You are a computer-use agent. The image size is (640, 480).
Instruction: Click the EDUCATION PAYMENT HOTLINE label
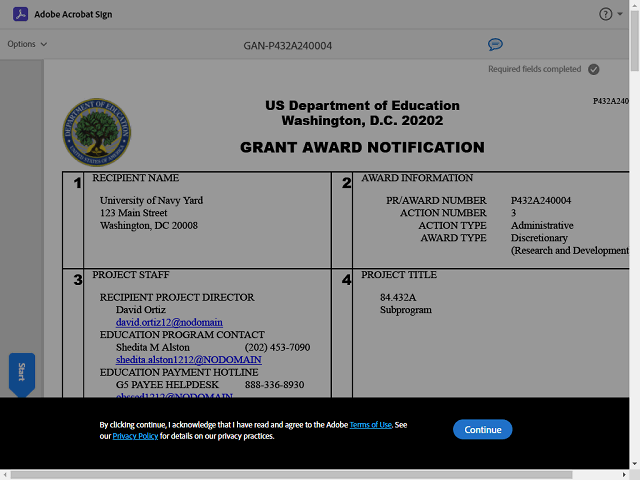pyautogui.click(x=179, y=372)
